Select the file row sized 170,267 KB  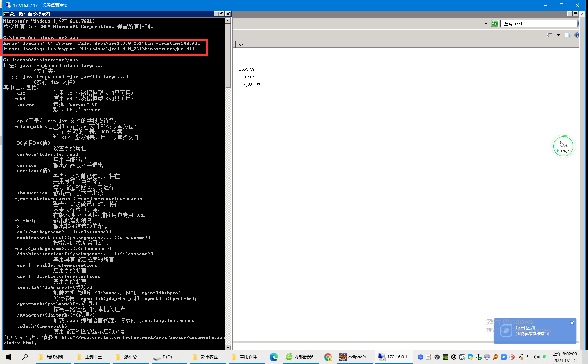[x=250, y=77]
